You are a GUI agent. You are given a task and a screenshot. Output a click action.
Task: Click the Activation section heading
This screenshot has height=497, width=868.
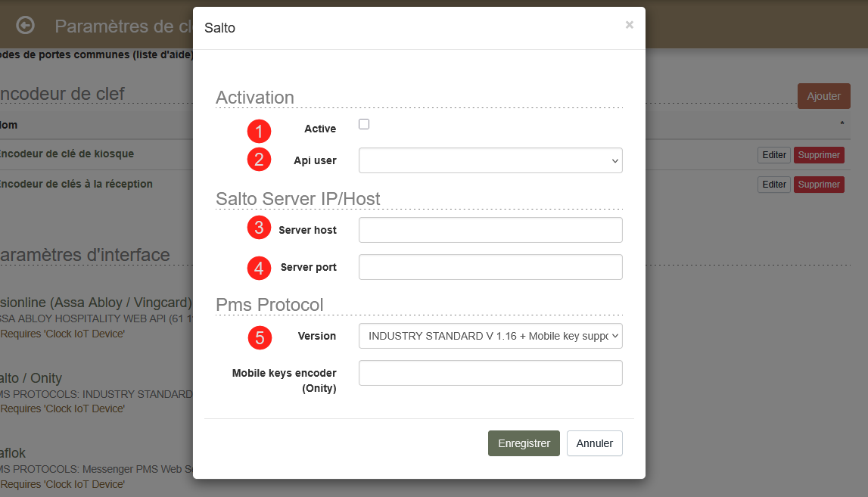pos(254,98)
